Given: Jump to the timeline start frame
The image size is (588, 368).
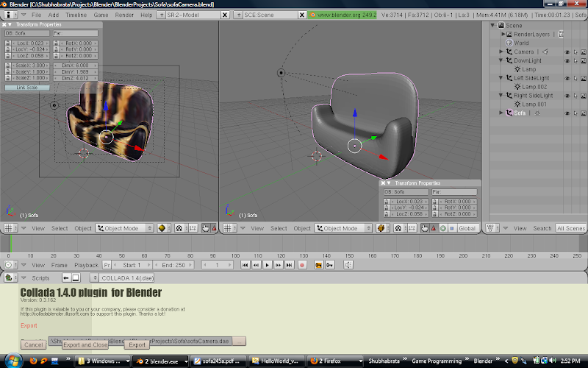Looking at the screenshot, I should click(x=246, y=264).
